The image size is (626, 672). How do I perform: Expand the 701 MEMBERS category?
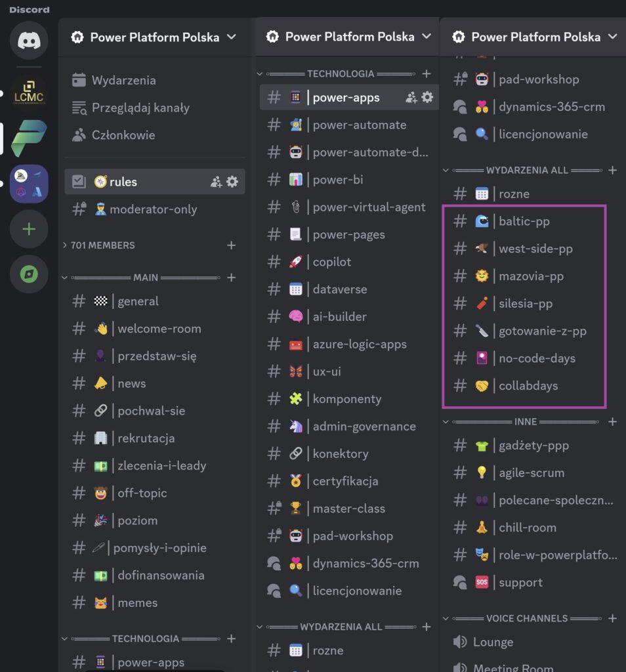65,245
